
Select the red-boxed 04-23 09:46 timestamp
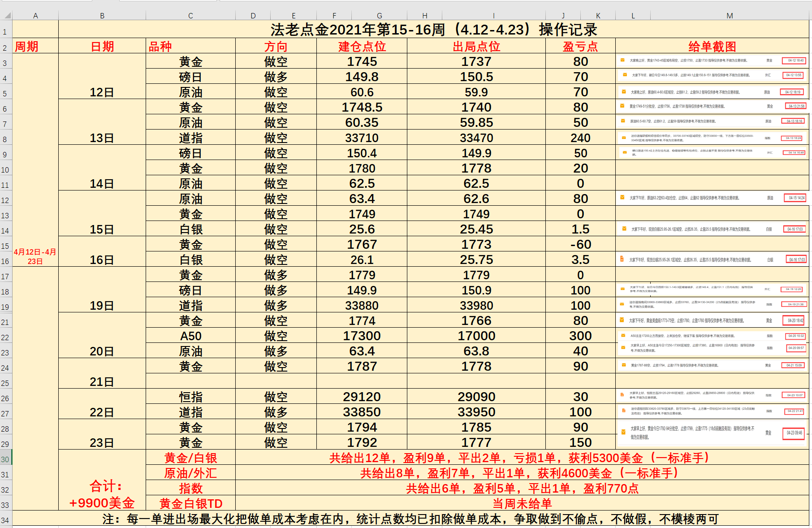pyautogui.click(x=794, y=433)
